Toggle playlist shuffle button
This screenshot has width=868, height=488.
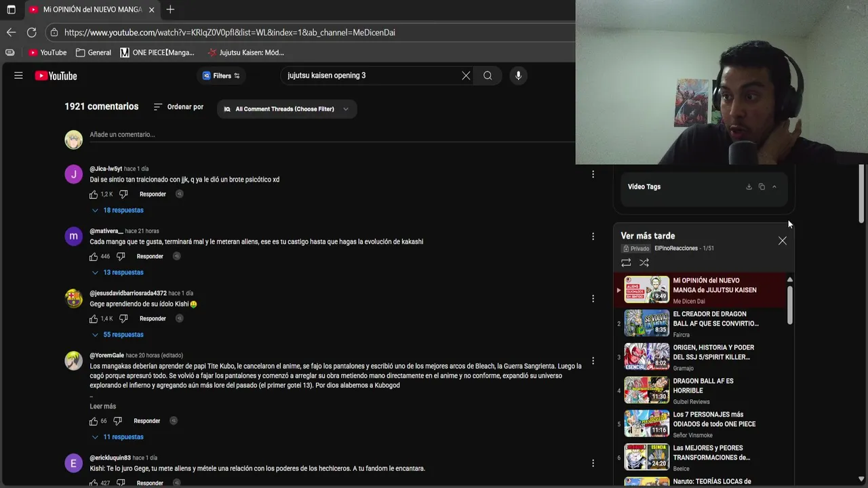(x=644, y=263)
